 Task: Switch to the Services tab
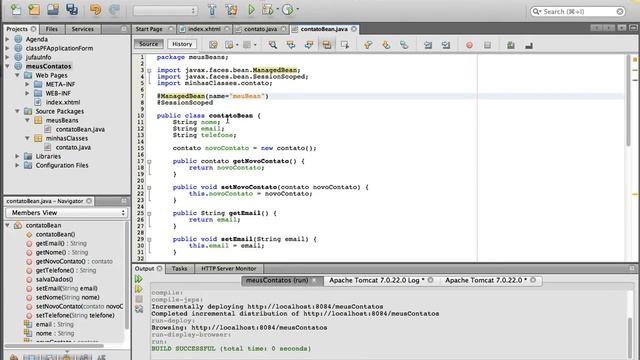pyautogui.click(x=82, y=29)
